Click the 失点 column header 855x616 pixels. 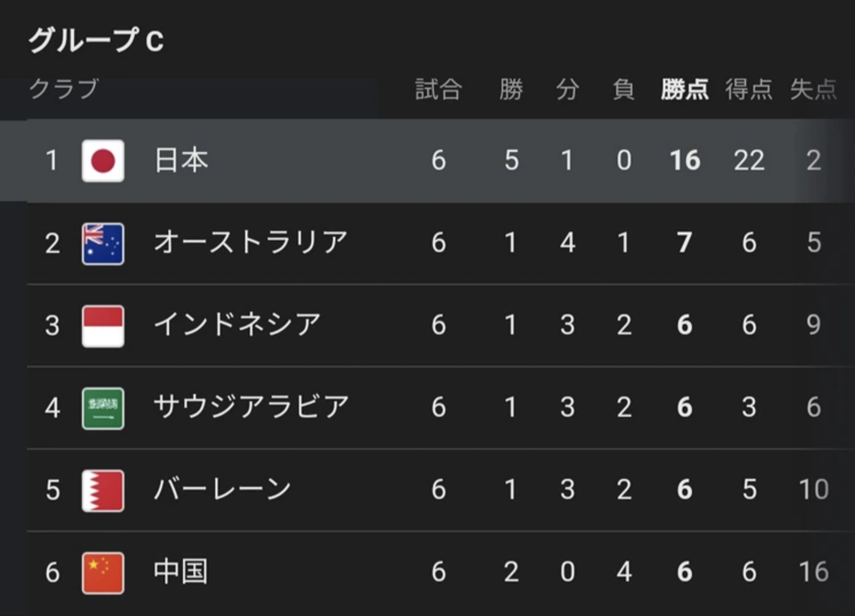pos(814,90)
